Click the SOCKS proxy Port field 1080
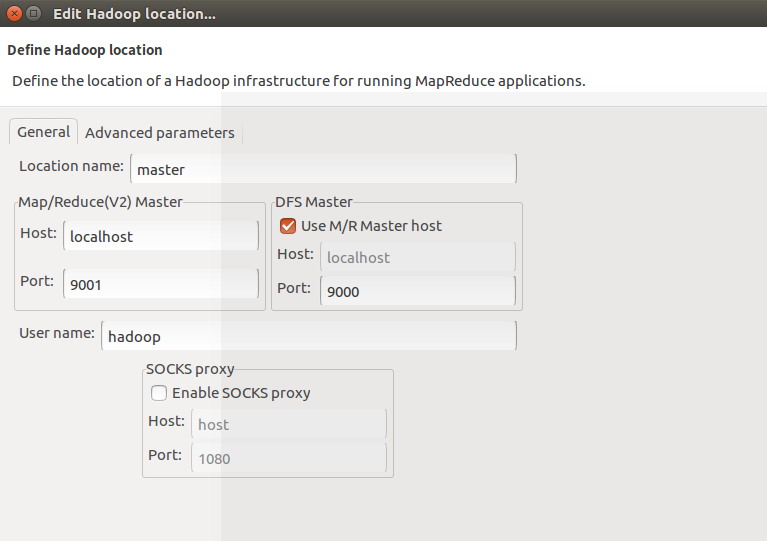This screenshot has width=767, height=541. click(x=289, y=458)
